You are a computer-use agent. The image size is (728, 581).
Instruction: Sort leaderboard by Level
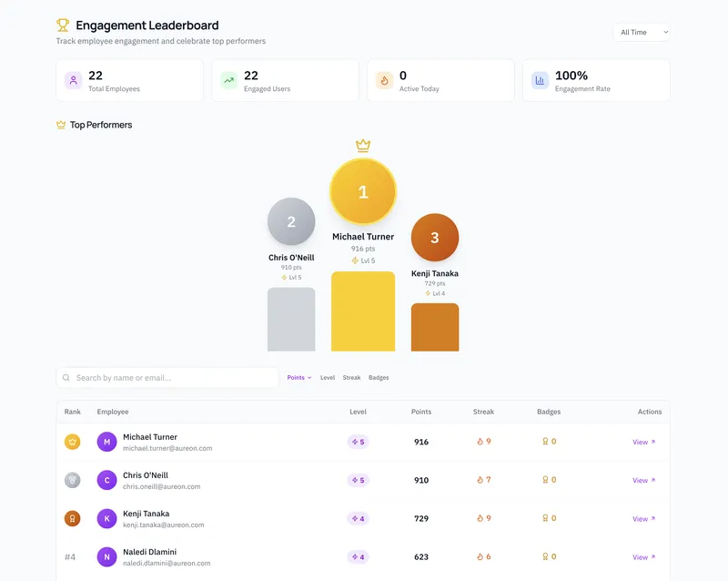[x=328, y=377]
